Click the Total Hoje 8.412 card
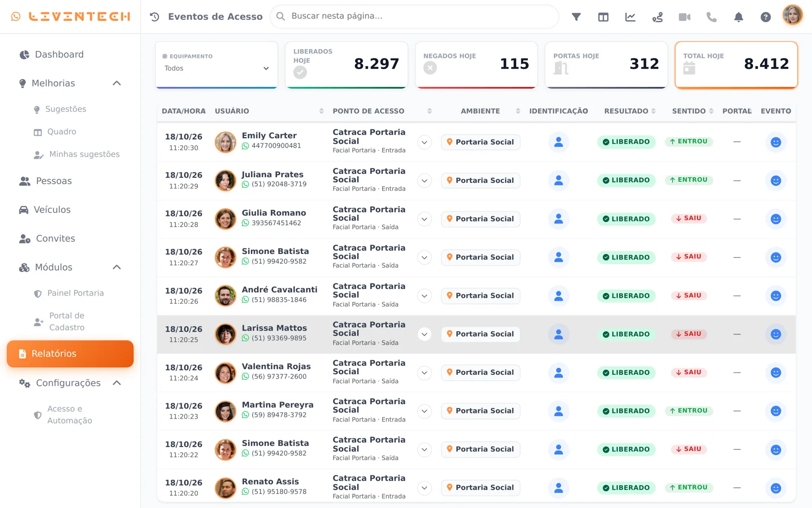812x508 pixels. tap(736, 65)
